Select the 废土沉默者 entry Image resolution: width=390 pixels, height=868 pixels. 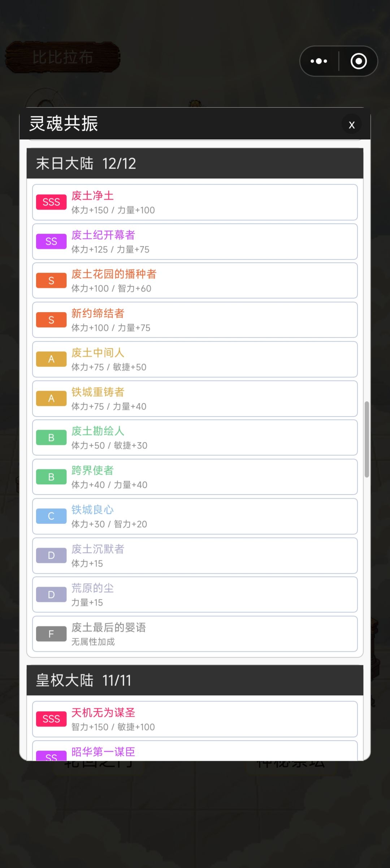click(x=195, y=556)
